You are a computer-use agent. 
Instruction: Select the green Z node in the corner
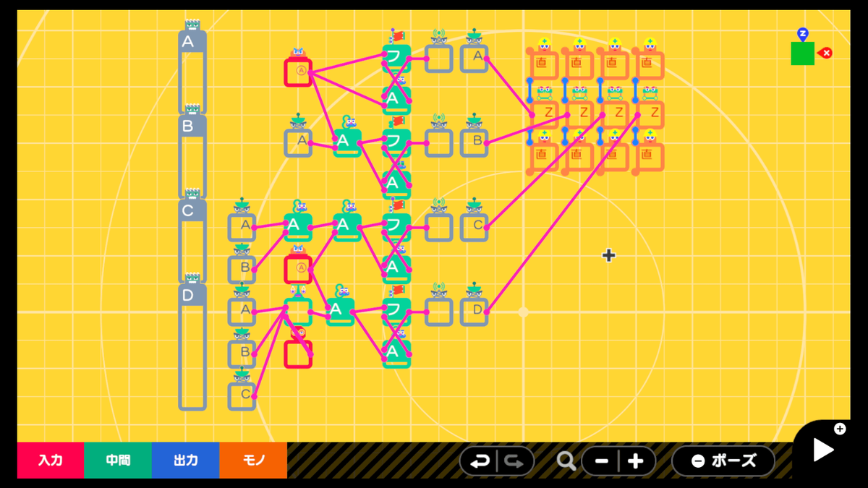802,53
